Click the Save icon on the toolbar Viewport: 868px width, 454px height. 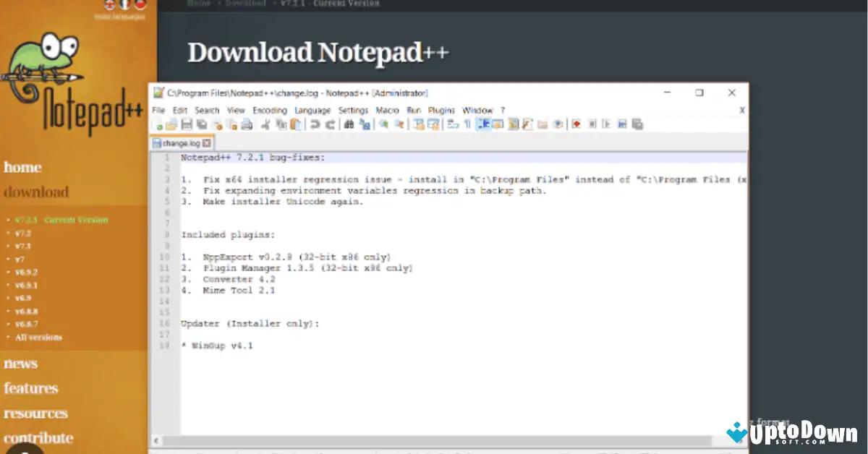point(187,124)
